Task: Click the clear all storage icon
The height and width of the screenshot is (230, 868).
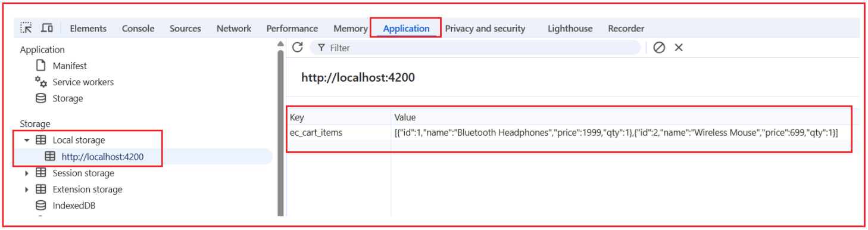Action: tap(659, 48)
